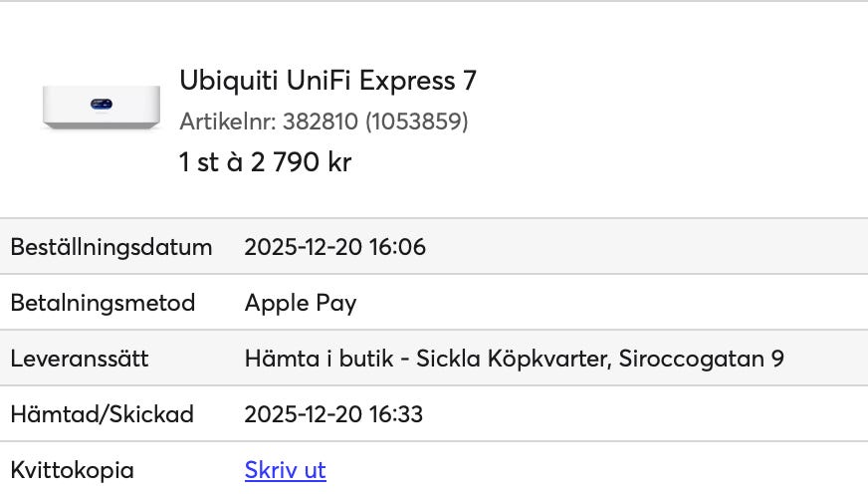868x494 pixels.
Task: Click the price 2 790 kr
Action: (301, 162)
